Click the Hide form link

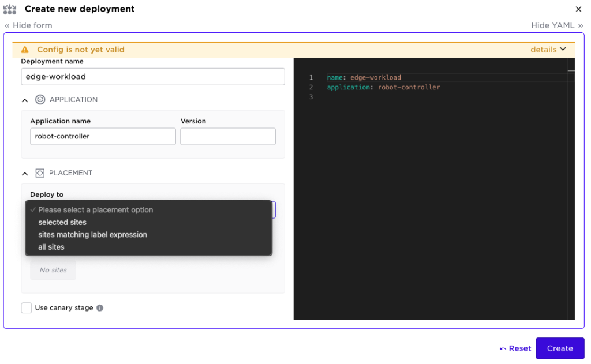click(28, 25)
